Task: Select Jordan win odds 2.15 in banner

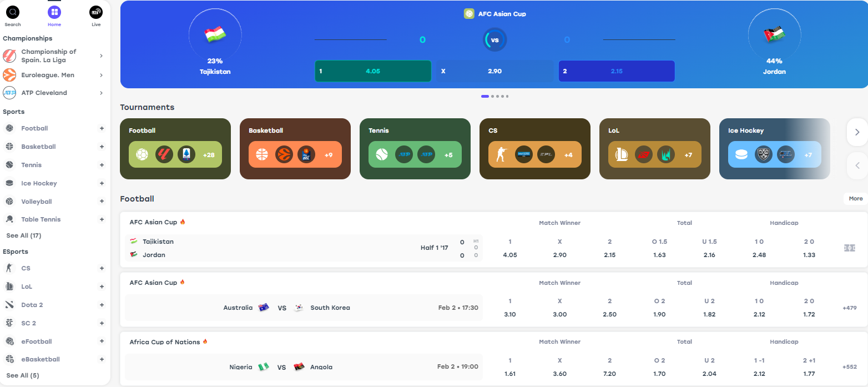Action: pyautogui.click(x=616, y=71)
